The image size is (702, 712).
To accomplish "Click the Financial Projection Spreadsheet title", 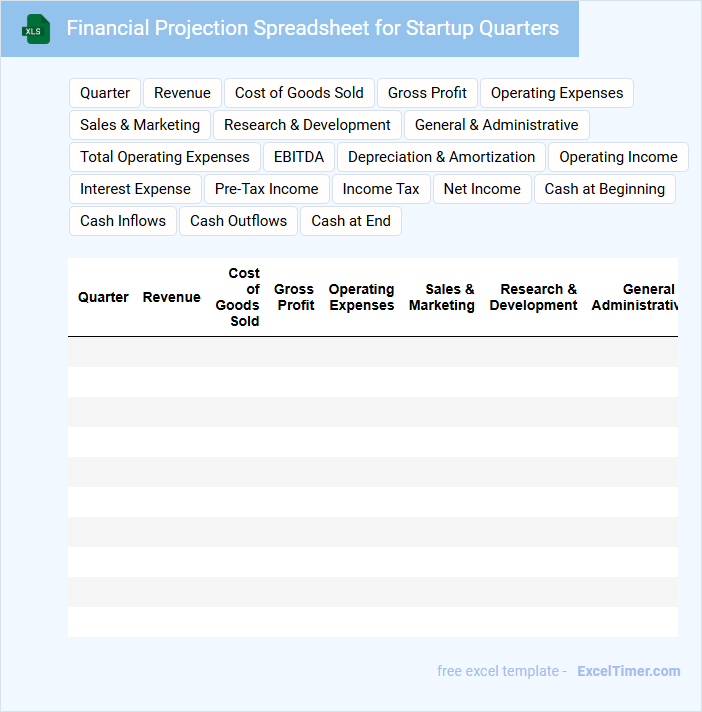I will 312,28.
